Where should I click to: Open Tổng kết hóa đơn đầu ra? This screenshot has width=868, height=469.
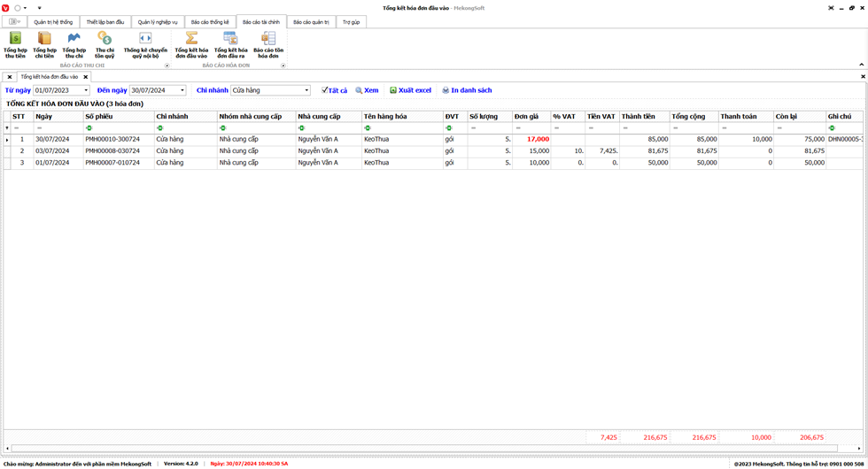tap(230, 44)
